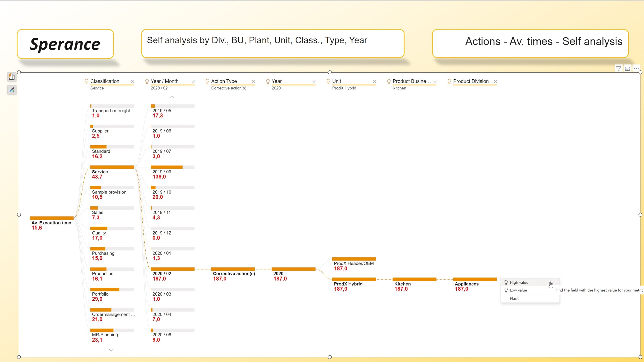This screenshot has height=362, width=644.
Task: Click the Product Division lightbulb icon
Action: click(449, 81)
